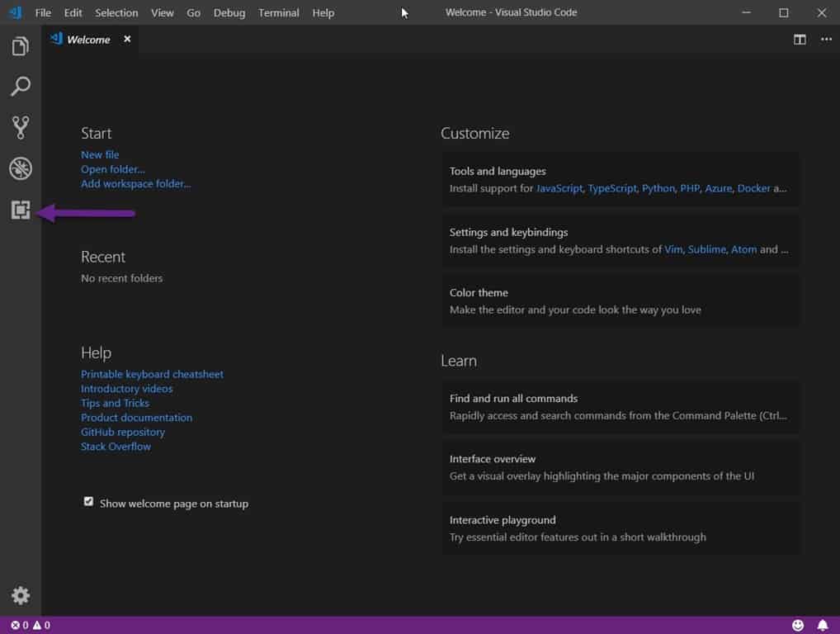The image size is (840, 634).
Task: Open Find and run all commands card
Action: (621, 407)
